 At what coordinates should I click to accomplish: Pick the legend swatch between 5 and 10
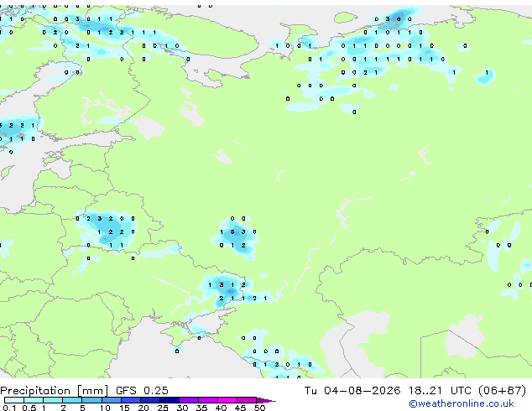pyautogui.click(x=91, y=400)
